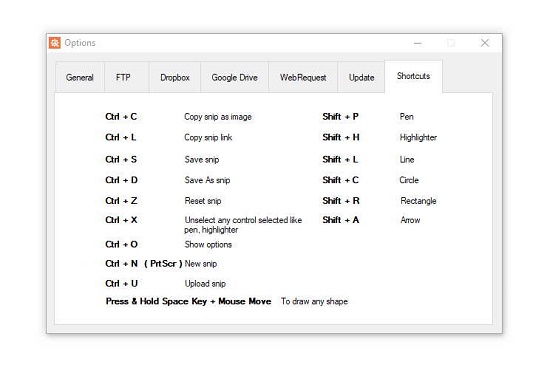The width and height of the screenshot is (550, 390).
Task: Click the 'Pen' description
Action: click(407, 117)
